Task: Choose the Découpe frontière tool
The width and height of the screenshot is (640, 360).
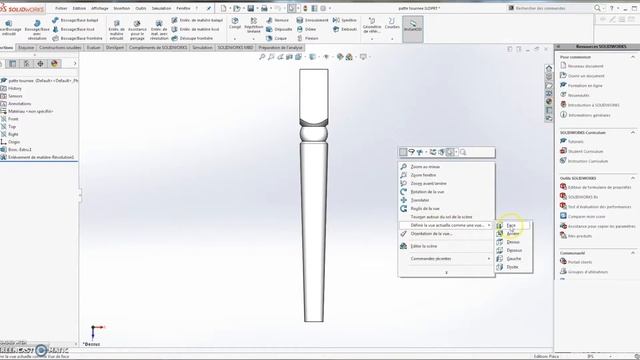Action: click(x=192, y=38)
